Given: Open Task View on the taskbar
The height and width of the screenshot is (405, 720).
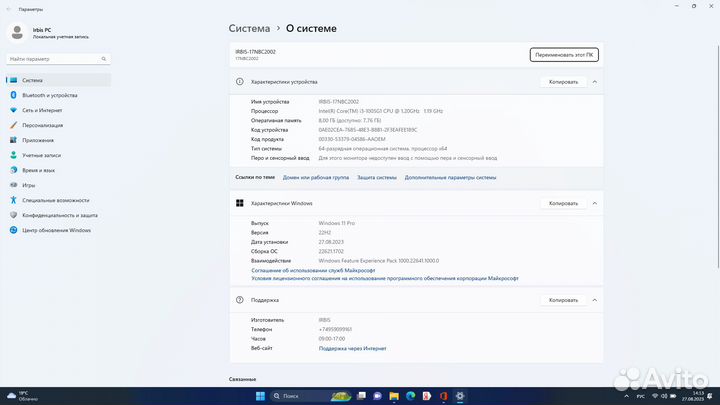Looking at the screenshot, I should pyautogui.click(x=361, y=396).
